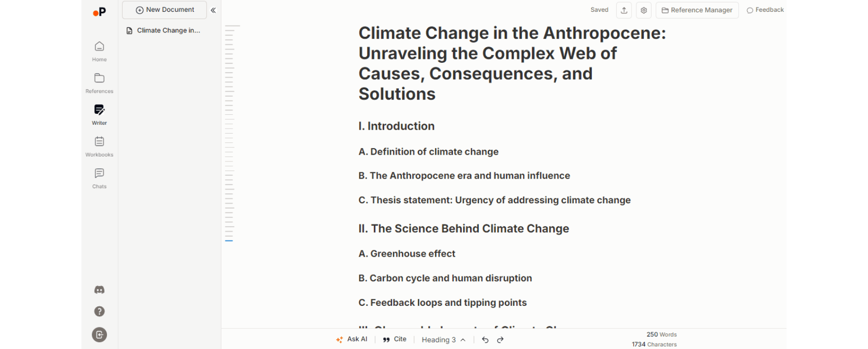Click the export upload icon
The image size is (868, 349).
[624, 10]
